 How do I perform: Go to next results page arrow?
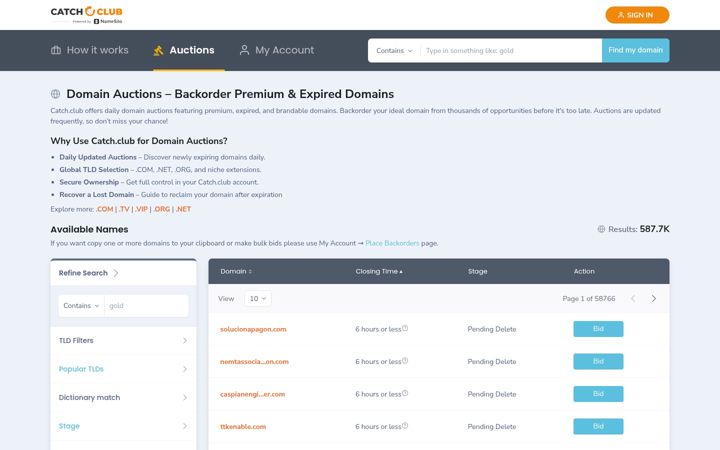653,298
